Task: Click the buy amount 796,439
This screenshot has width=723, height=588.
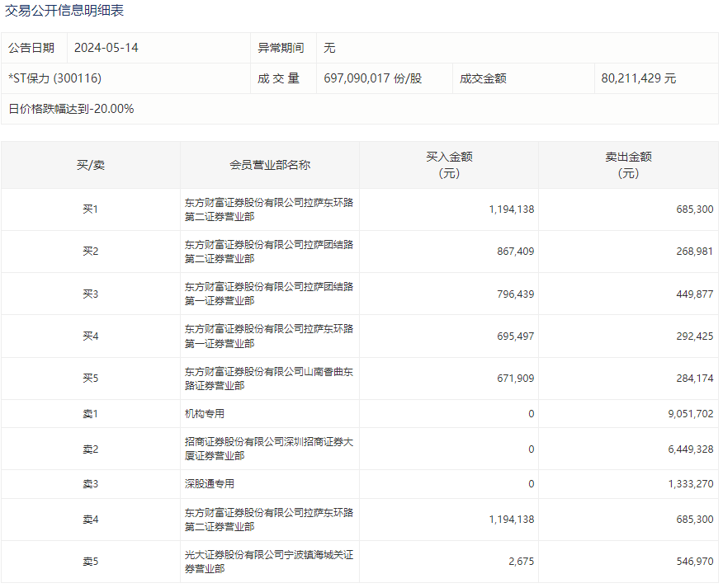Action: click(516, 294)
